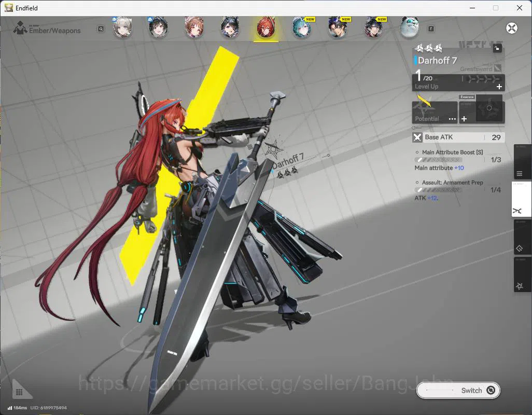Open the weapons side tab
The width and height of the screenshot is (532, 415).
pyautogui.click(x=522, y=199)
